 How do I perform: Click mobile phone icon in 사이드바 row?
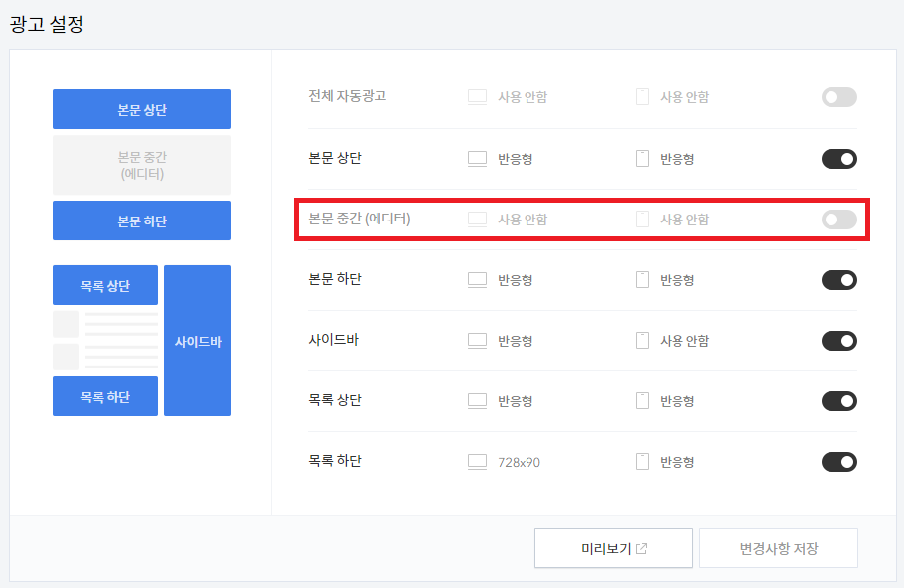click(642, 340)
